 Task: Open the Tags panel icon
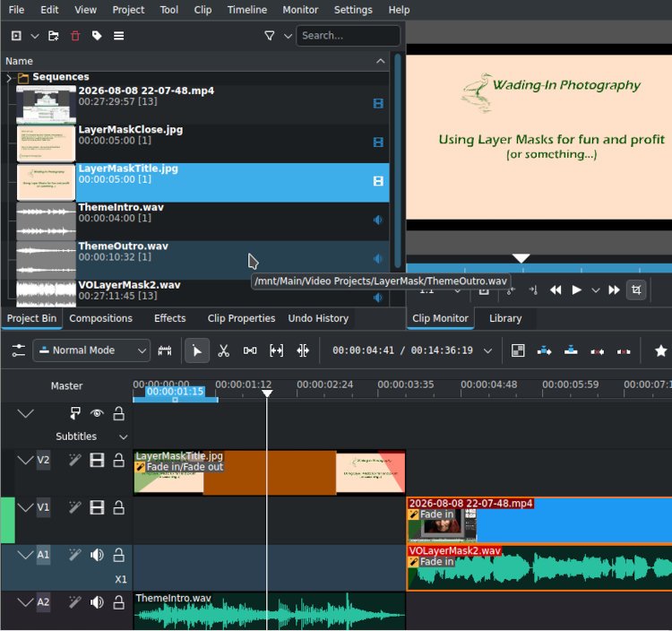pyautogui.click(x=97, y=36)
